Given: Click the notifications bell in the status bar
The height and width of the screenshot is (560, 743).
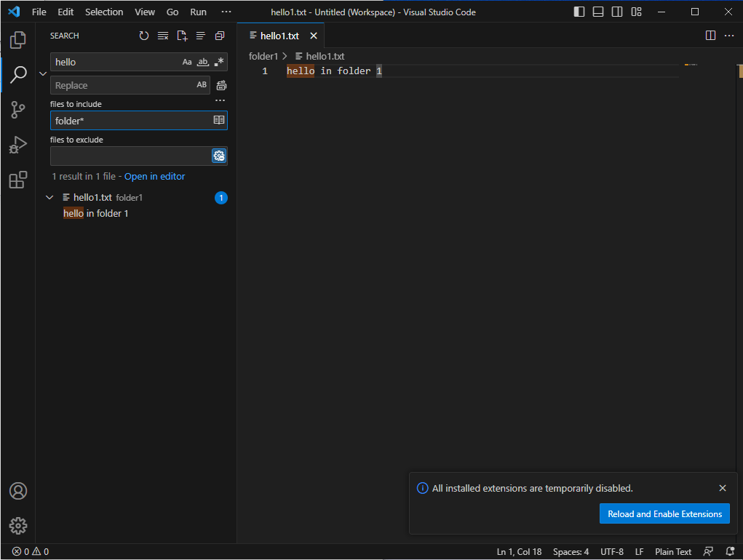Looking at the screenshot, I should [x=730, y=551].
